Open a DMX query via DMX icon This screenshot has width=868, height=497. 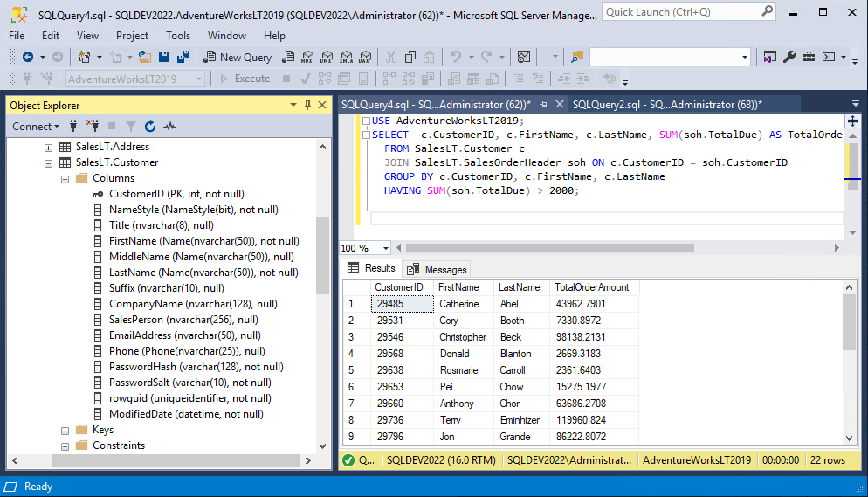point(327,57)
